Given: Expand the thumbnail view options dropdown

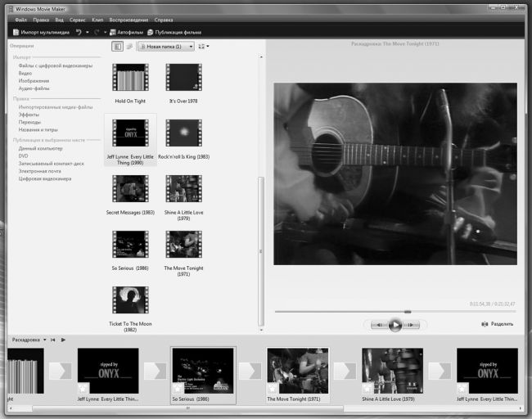Looking at the screenshot, I should click(203, 47).
